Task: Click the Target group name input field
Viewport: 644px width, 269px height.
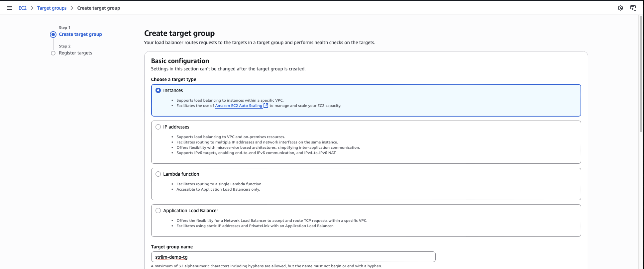Action: (293, 257)
